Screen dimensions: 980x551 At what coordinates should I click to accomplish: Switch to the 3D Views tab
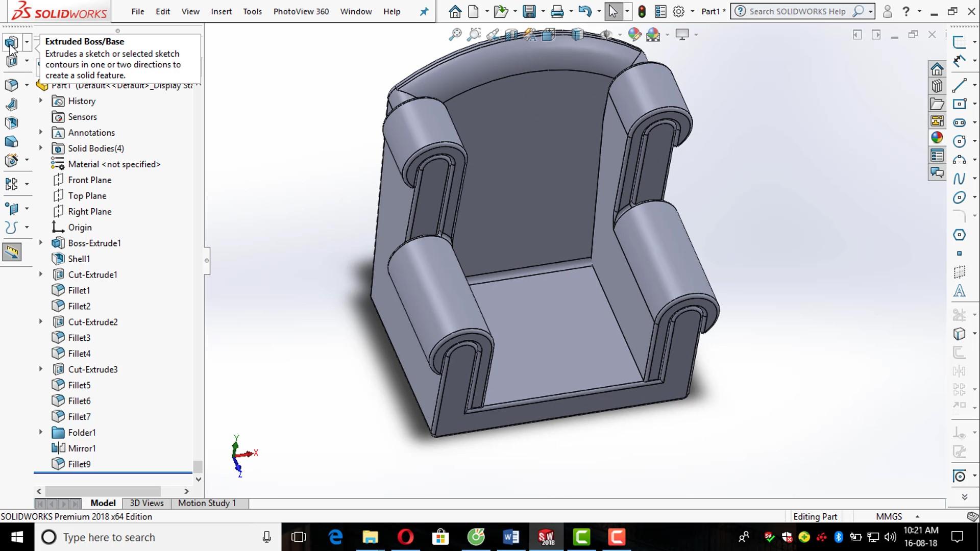pyautogui.click(x=146, y=503)
